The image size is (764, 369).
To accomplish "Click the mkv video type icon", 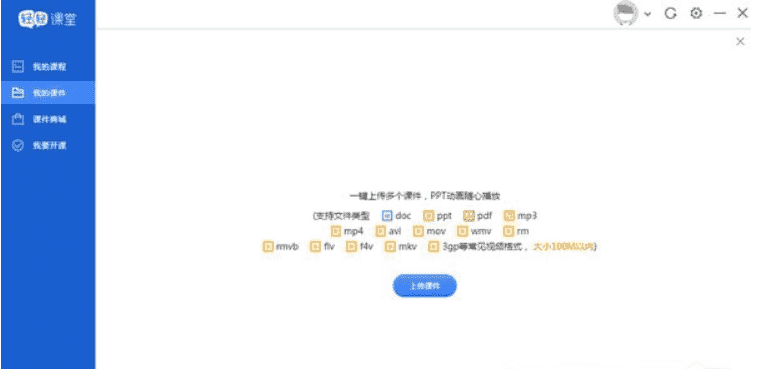I will [390, 247].
